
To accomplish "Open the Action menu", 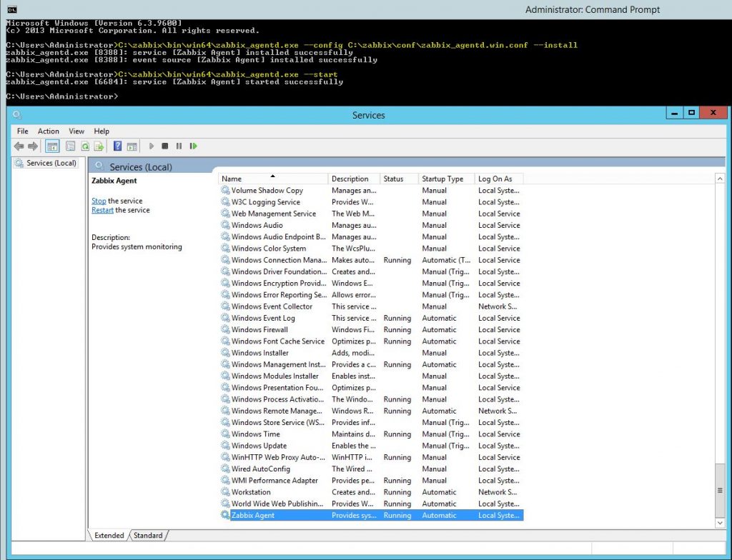I will pos(49,131).
